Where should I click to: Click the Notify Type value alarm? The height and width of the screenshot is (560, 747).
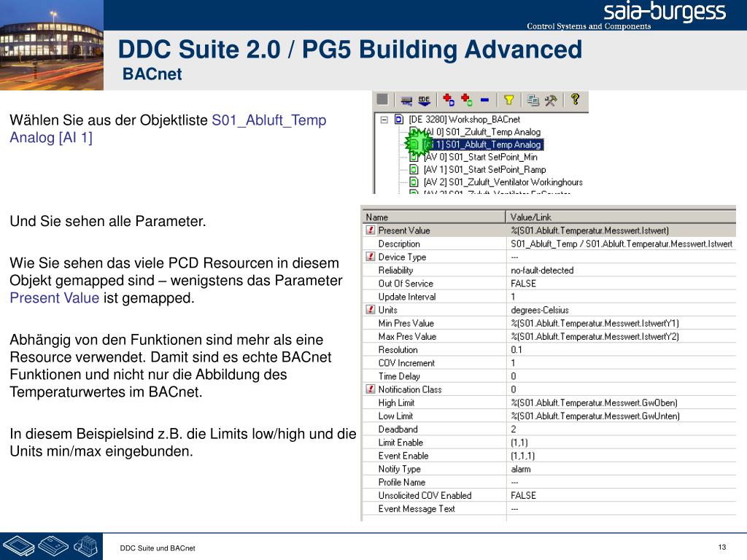click(x=521, y=469)
